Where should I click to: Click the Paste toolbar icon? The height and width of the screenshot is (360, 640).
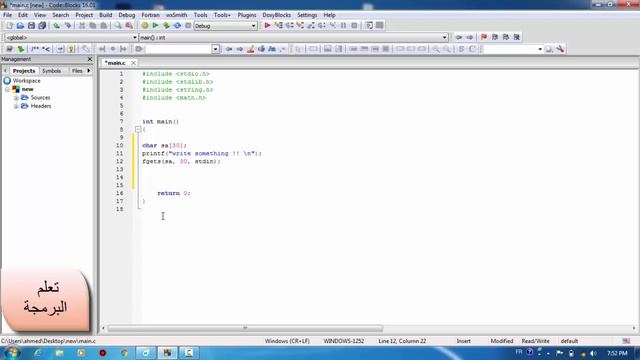coord(104,26)
